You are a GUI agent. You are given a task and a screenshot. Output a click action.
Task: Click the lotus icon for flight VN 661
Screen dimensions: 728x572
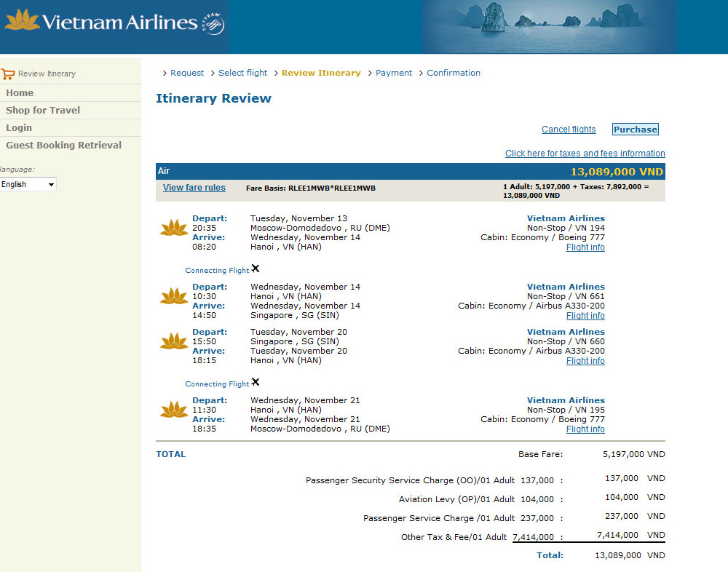174,295
